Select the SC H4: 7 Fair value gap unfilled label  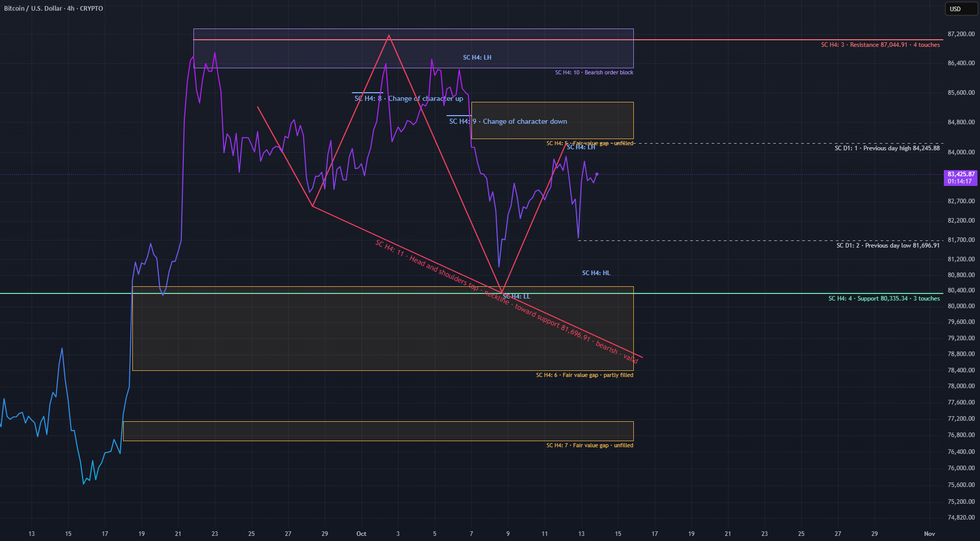(590, 445)
